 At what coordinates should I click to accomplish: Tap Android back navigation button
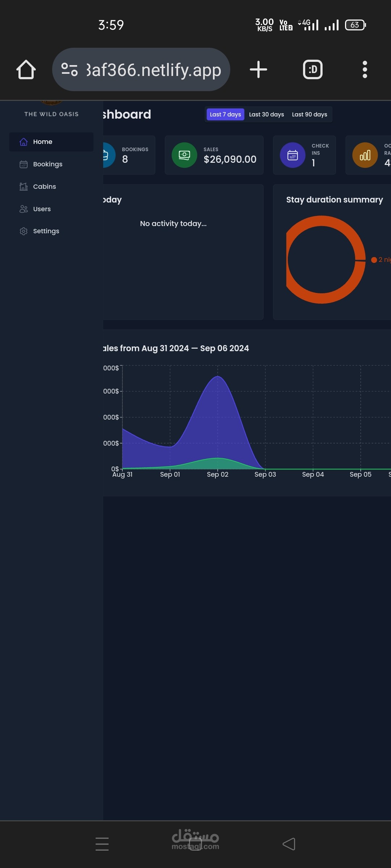[x=289, y=844]
